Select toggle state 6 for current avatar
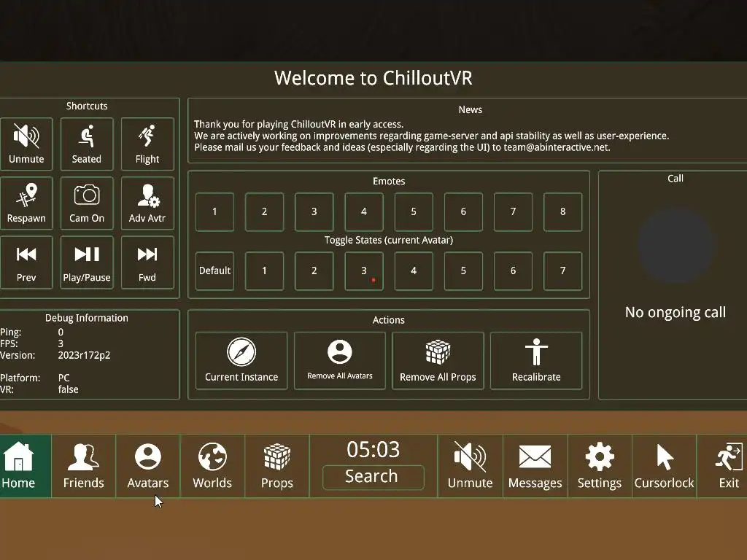This screenshot has width=747, height=560. click(513, 271)
